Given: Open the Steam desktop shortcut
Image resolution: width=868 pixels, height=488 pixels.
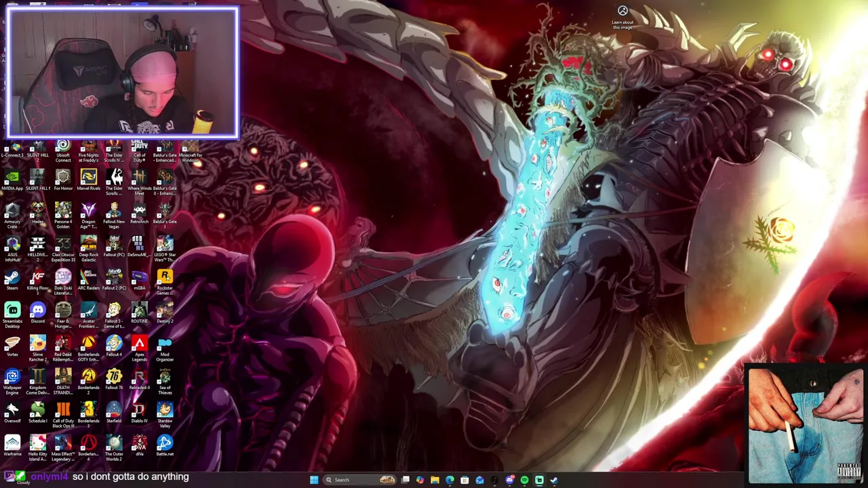Looking at the screenshot, I should click(12, 281).
